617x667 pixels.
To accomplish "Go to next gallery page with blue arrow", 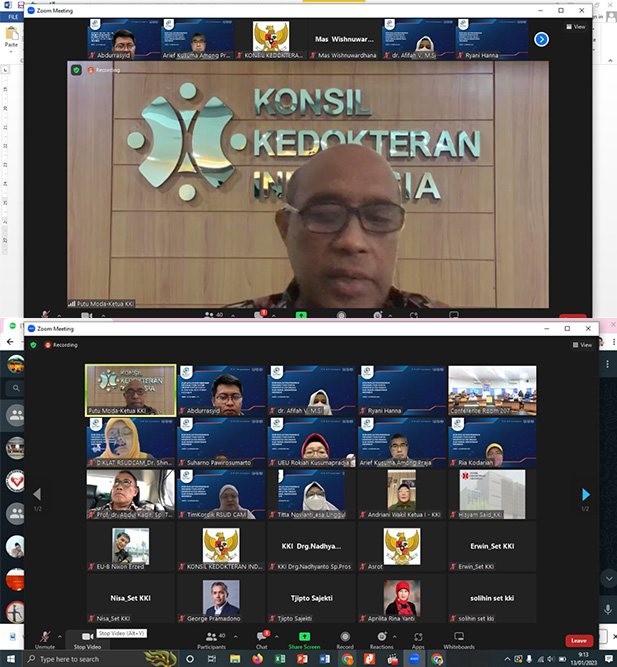I will pyautogui.click(x=586, y=494).
